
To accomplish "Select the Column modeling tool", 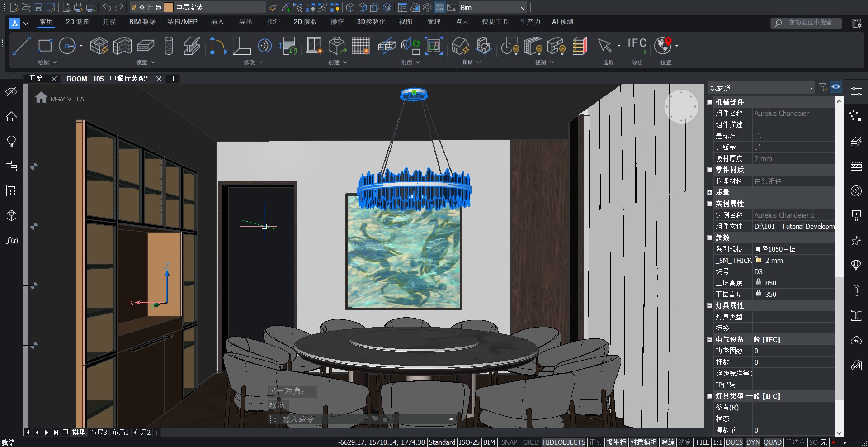I will click(169, 46).
